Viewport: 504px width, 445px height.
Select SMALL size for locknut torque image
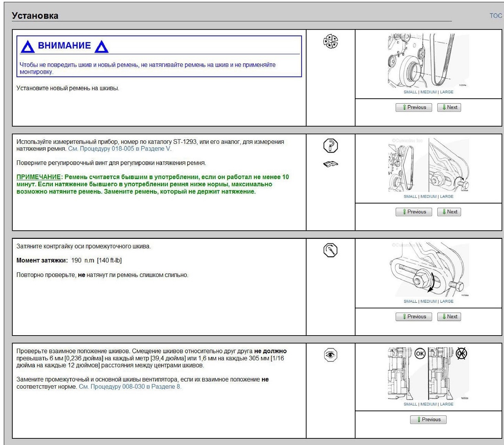click(410, 301)
